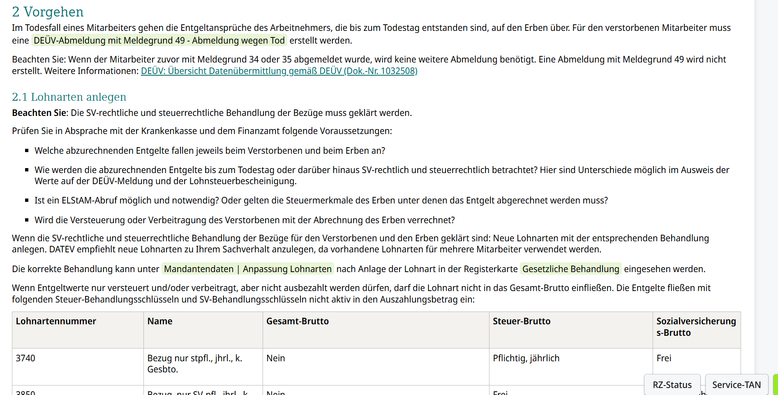Viewport: 778px width, 395px height.
Task: Click the paragraph starting 'Prüfen Sie in Absprache'
Action: click(201, 132)
